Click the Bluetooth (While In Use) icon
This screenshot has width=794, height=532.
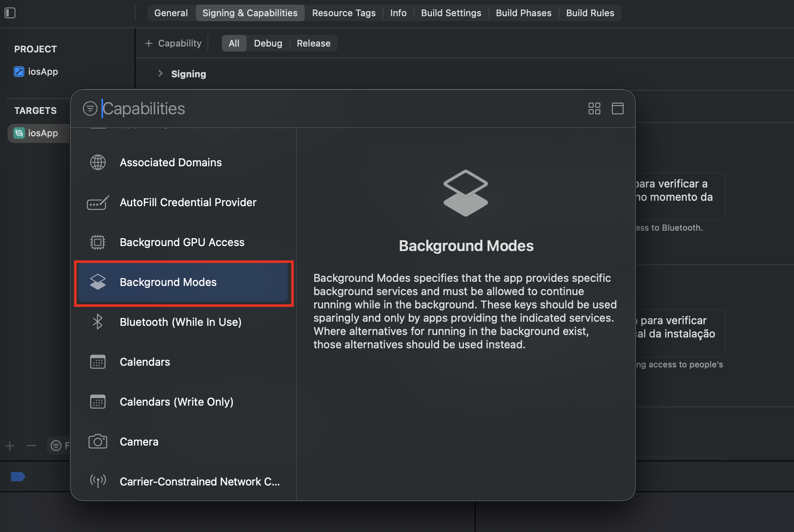[x=98, y=322]
